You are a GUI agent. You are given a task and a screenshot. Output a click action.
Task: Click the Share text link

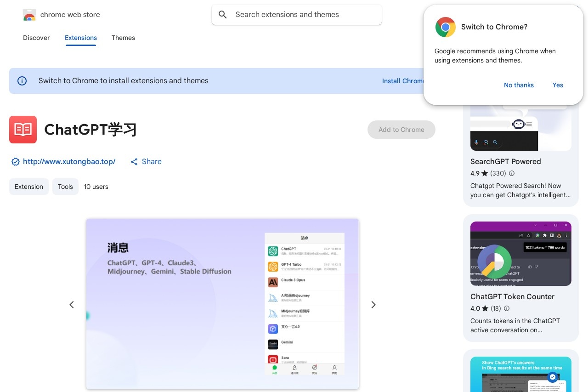coord(152,162)
